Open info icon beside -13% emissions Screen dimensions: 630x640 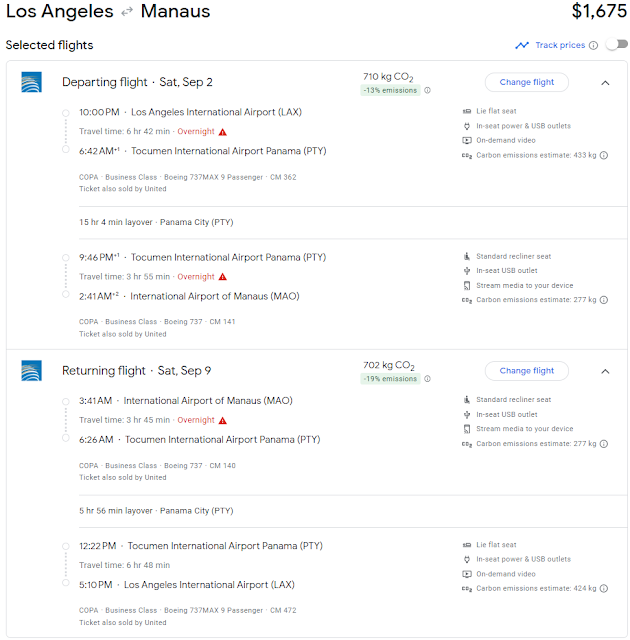(427, 90)
